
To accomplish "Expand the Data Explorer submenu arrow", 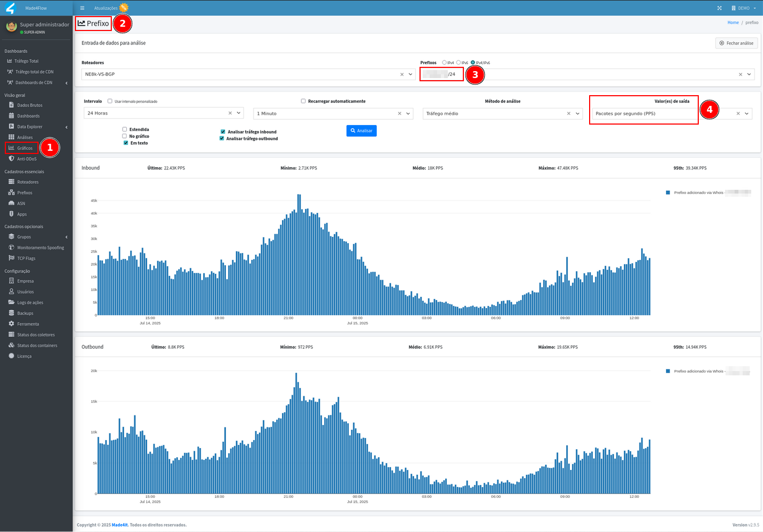I will click(x=66, y=127).
